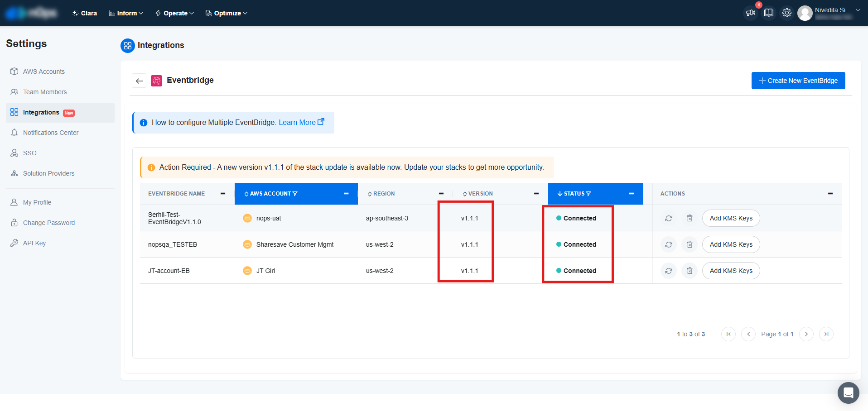
Task: Delete the JT-account-EB EventBridge via trash icon
Action: coord(690,271)
